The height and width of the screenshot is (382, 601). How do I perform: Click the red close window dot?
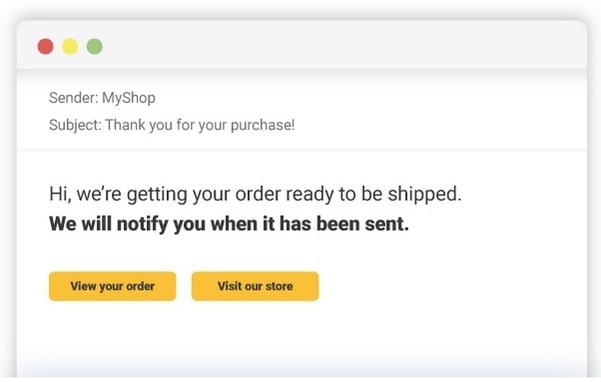(46, 47)
